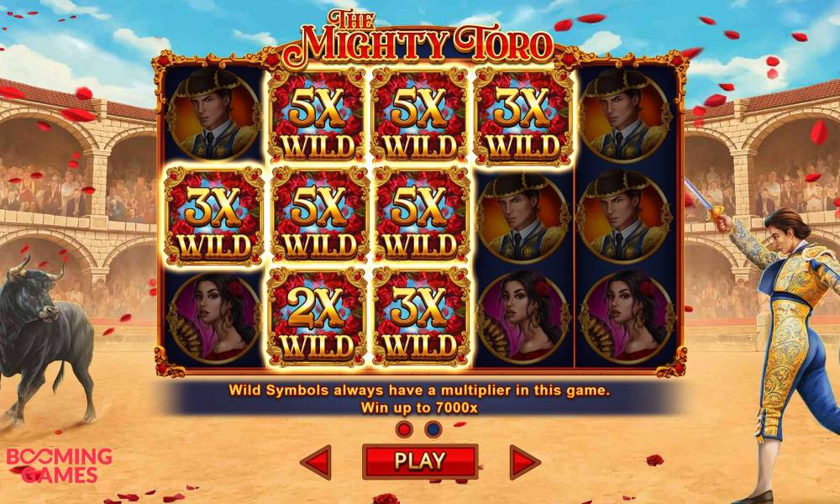Click the 3X WILD symbol in top row

click(x=522, y=116)
